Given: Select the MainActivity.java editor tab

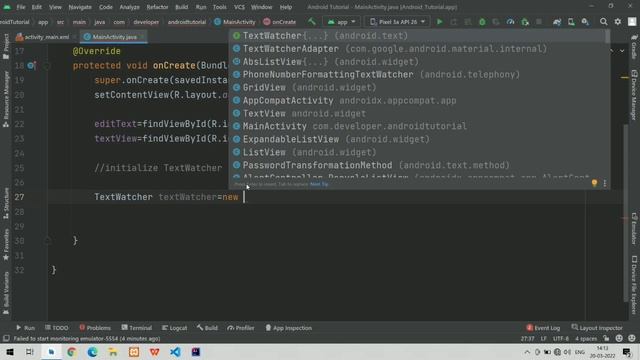Looking at the screenshot, I should [x=113, y=37].
